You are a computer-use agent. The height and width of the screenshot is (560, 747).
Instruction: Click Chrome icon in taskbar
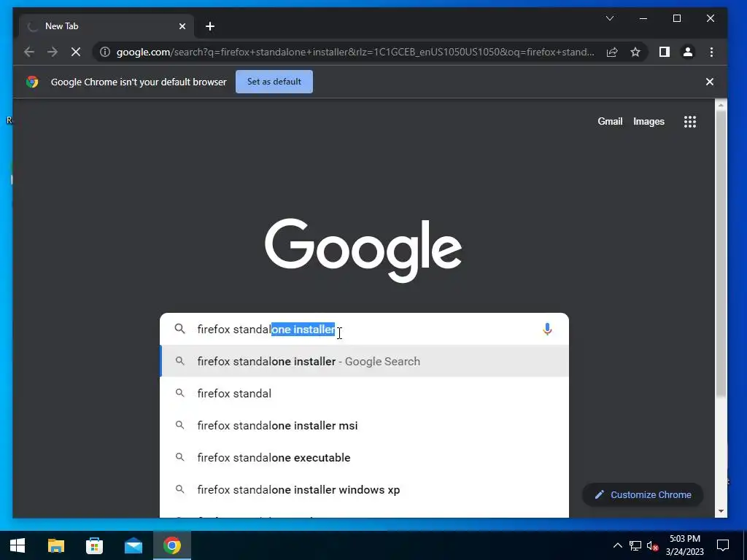172,545
